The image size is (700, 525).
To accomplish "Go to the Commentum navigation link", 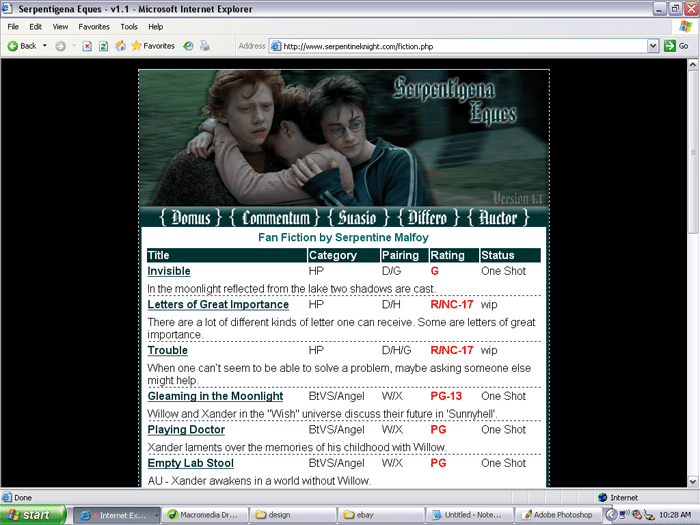I will pyautogui.click(x=275, y=218).
